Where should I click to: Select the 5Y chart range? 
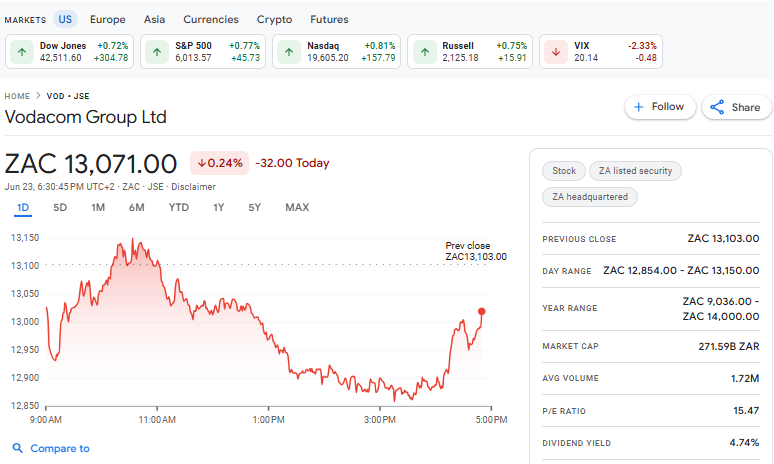pos(254,207)
